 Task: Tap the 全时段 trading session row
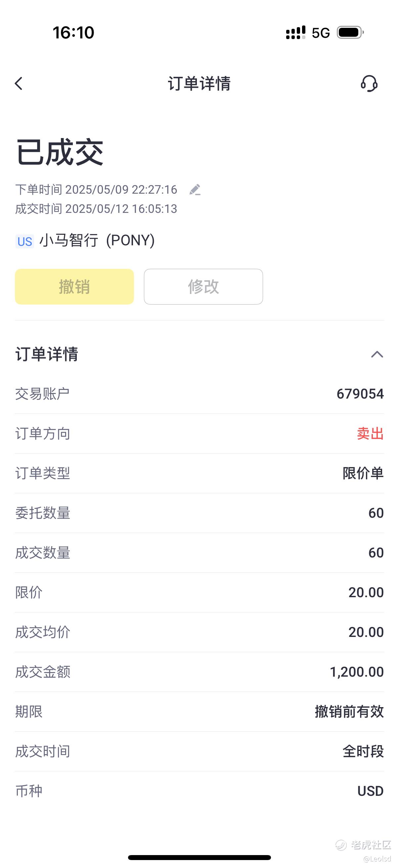coord(199,751)
